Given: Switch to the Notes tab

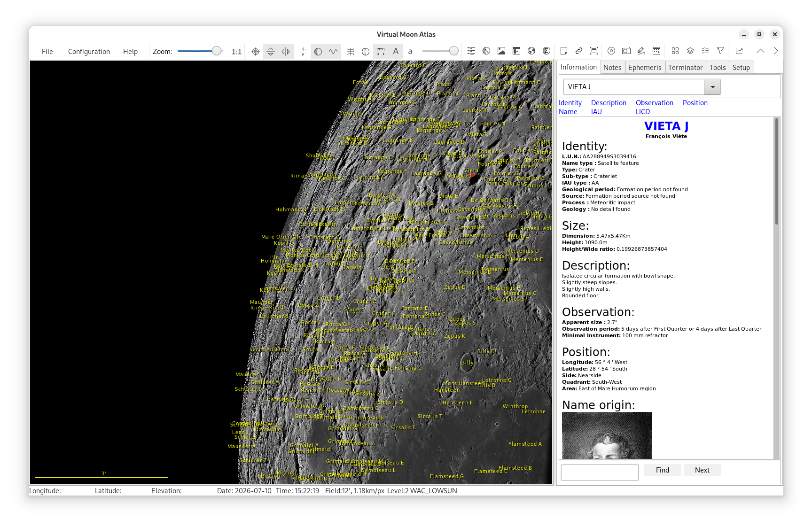Looking at the screenshot, I should click(612, 68).
